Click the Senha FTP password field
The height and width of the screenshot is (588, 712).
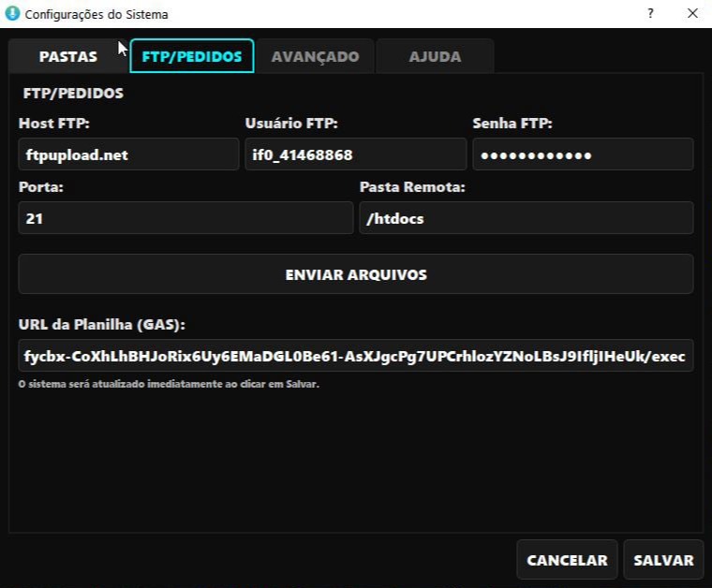click(x=583, y=154)
